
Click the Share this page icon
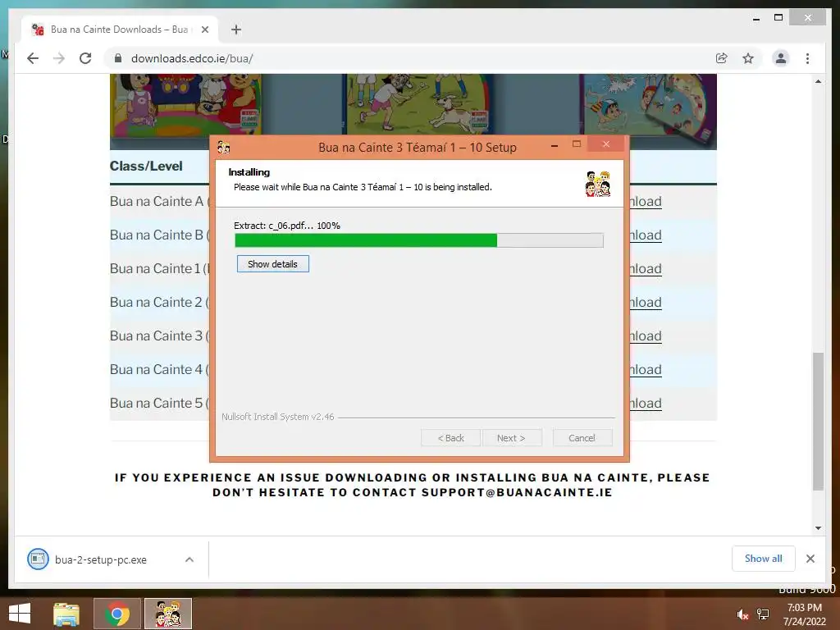(x=722, y=58)
